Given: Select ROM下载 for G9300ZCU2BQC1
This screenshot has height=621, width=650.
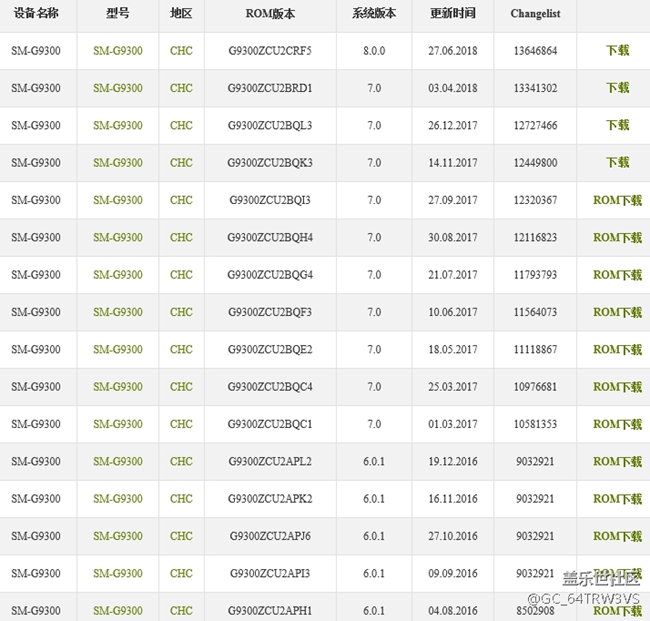Looking at the screenshot, I should pyautogui.click(x=617, y=424).
